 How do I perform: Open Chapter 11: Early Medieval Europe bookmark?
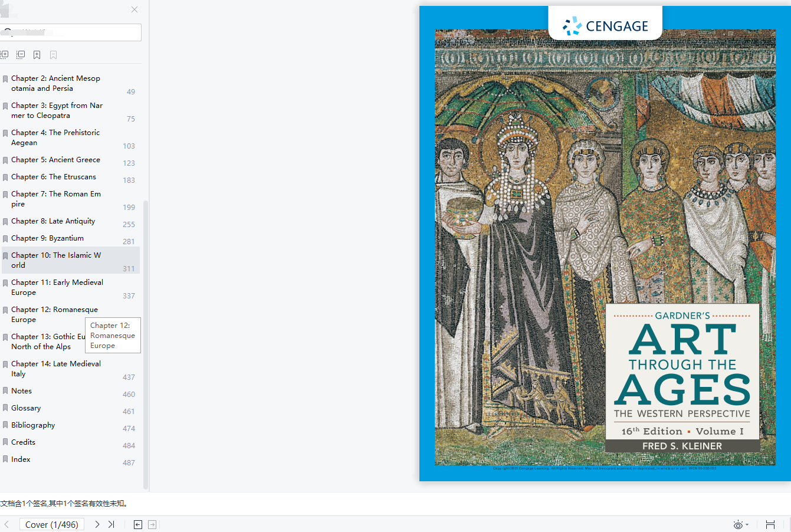coord(57,287)
